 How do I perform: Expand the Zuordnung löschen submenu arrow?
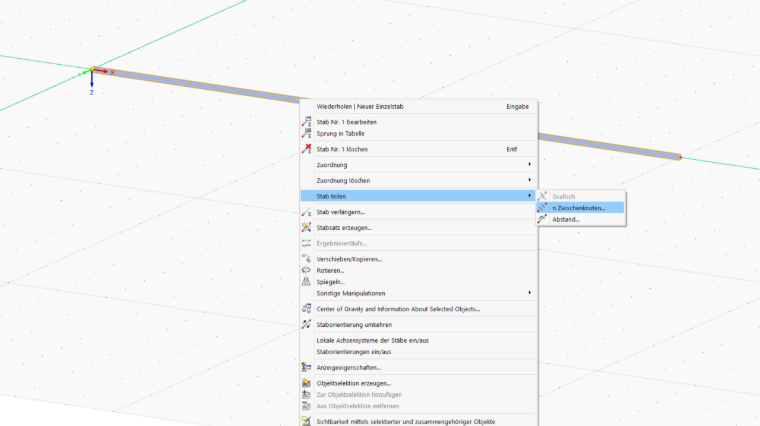[x=529, y=180]
